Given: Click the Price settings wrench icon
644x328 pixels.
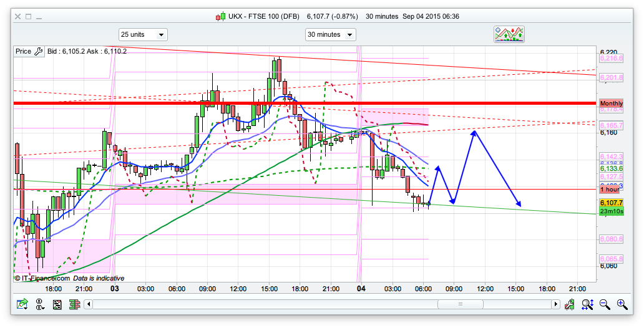Looking at the screenshot, I should click(x=38, y=52).
